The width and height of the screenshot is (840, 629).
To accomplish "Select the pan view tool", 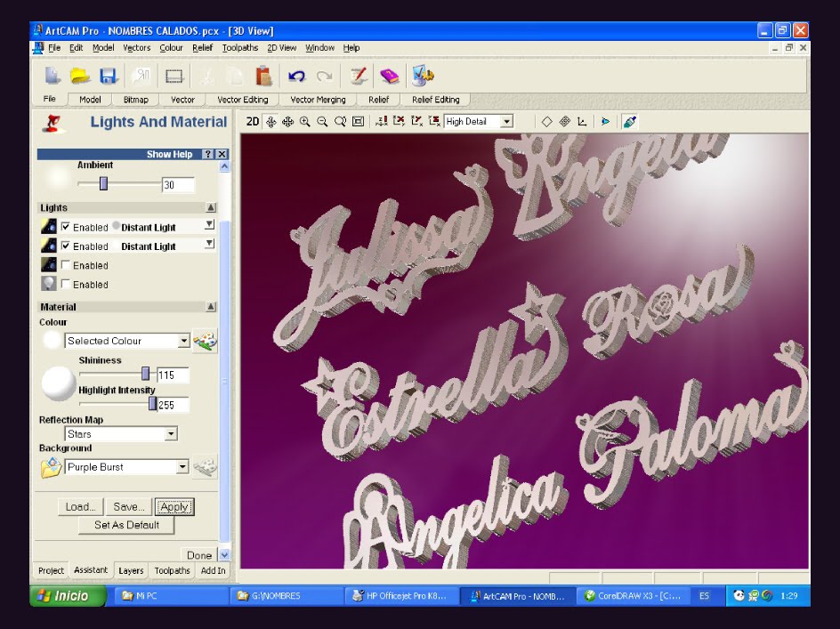I will click(287, 122).
